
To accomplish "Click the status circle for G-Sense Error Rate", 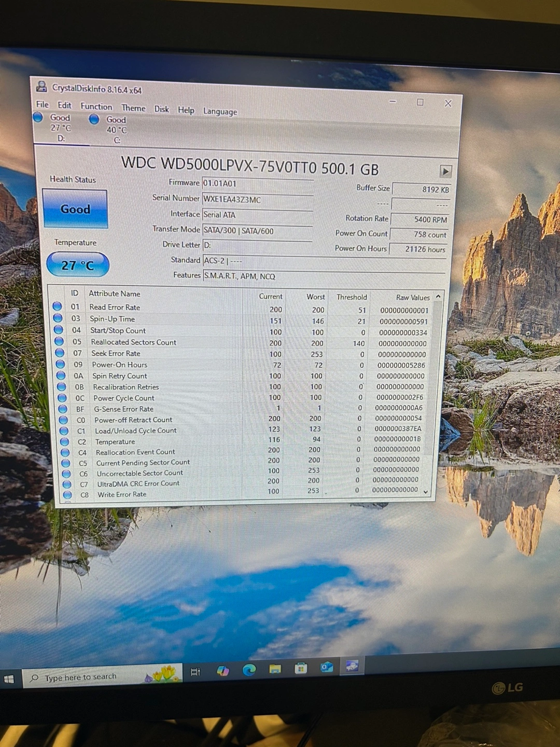I will coord(63,409).
